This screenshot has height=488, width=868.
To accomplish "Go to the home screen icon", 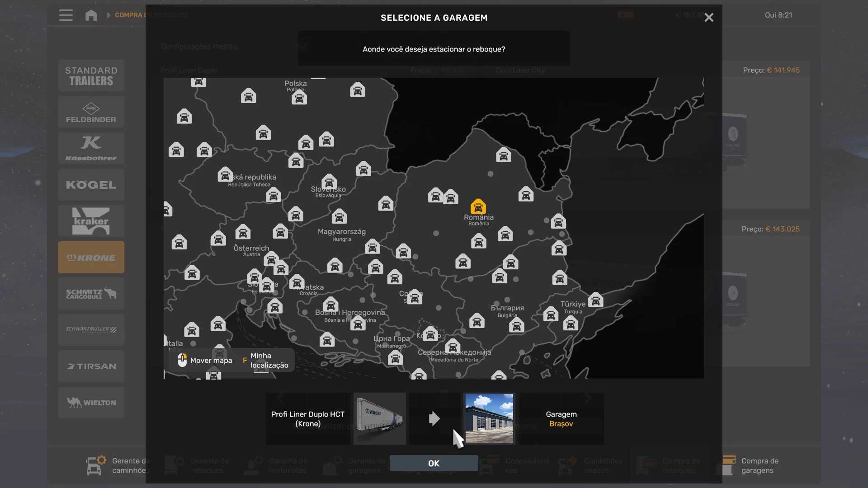I will (x=91, y=15).
